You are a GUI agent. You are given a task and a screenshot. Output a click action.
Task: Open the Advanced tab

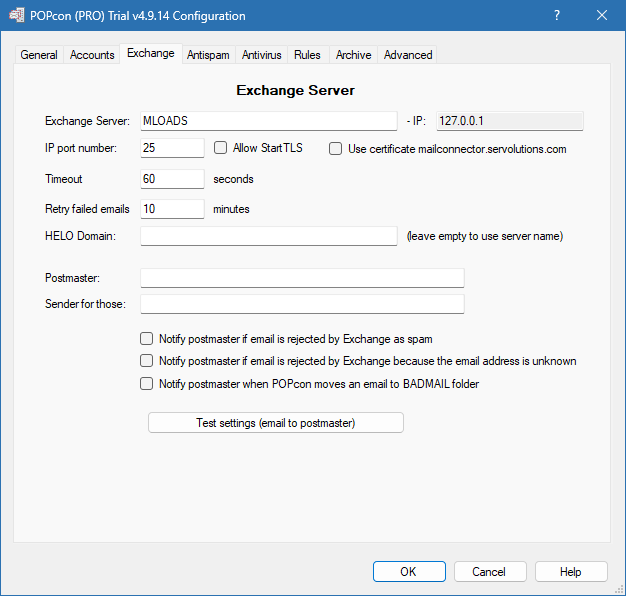[x=408, y=55]
